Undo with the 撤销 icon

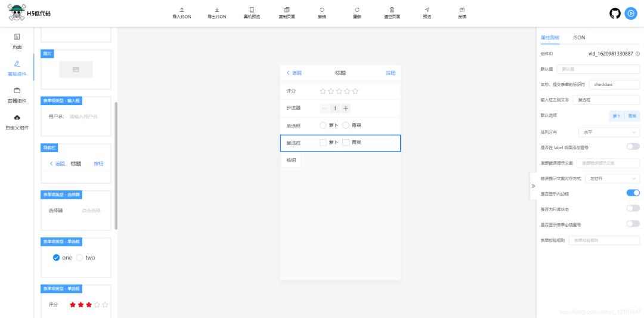point(322,10)
